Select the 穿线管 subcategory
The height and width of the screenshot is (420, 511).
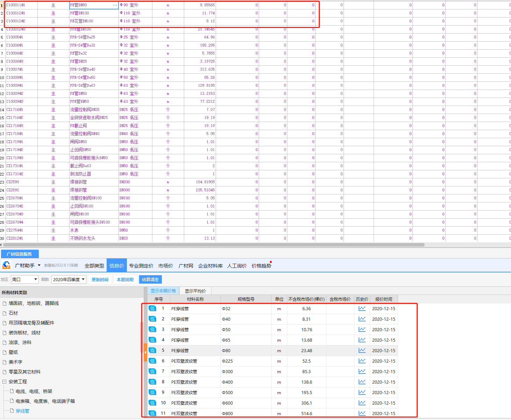(x=22, y=411)
